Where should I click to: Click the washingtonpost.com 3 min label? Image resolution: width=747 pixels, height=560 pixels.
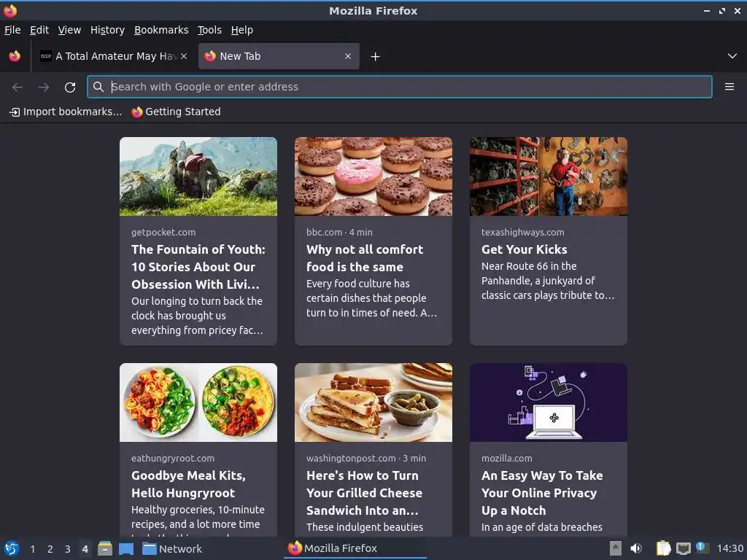366,459
